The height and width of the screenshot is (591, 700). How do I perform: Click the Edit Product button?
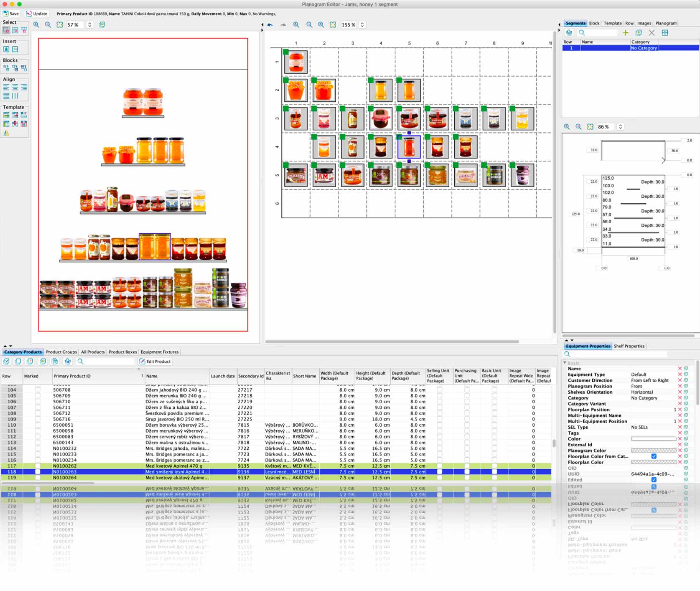pos(155,361)
